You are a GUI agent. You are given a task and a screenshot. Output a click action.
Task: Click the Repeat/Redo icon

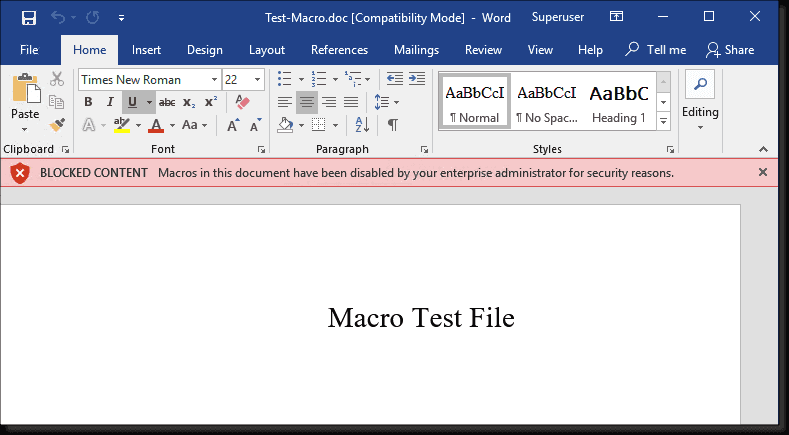coord(92,18)
